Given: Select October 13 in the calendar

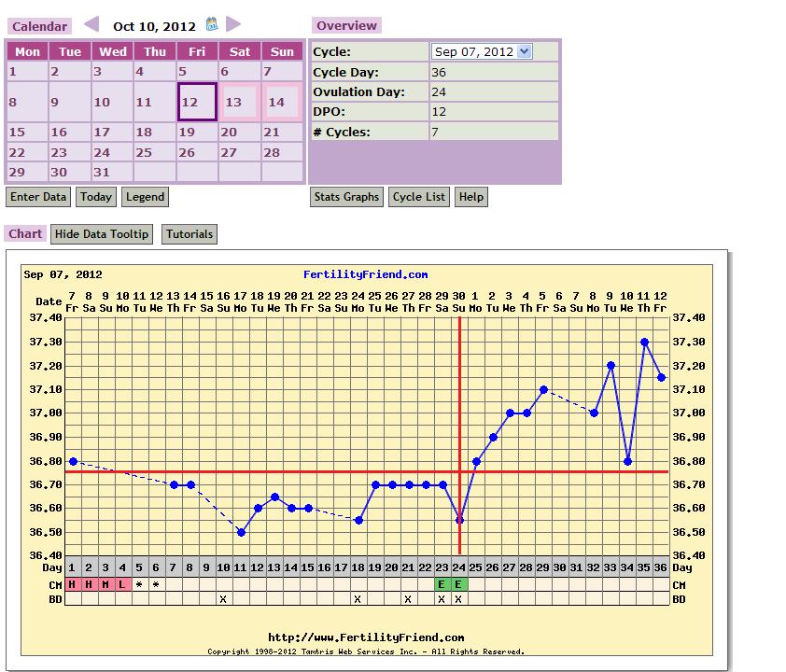Looking at the screenshot, I should pyautogui.click(x=240, y=102).
